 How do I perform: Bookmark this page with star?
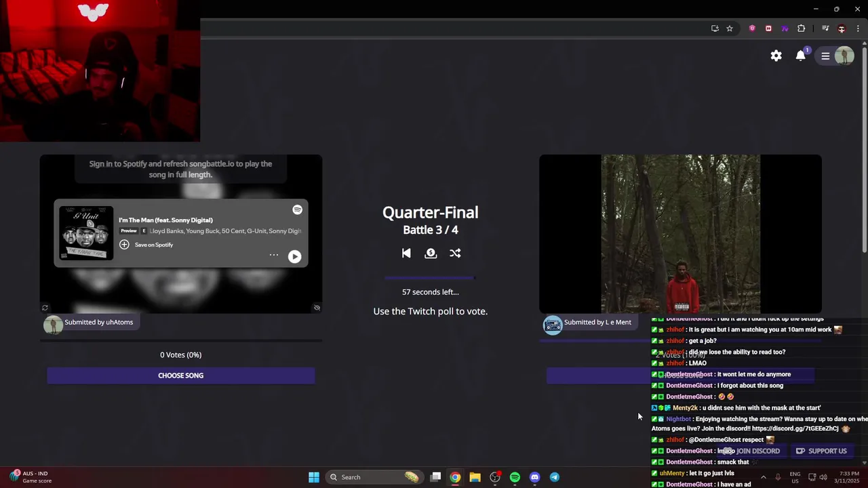click(x=730, y=28)
